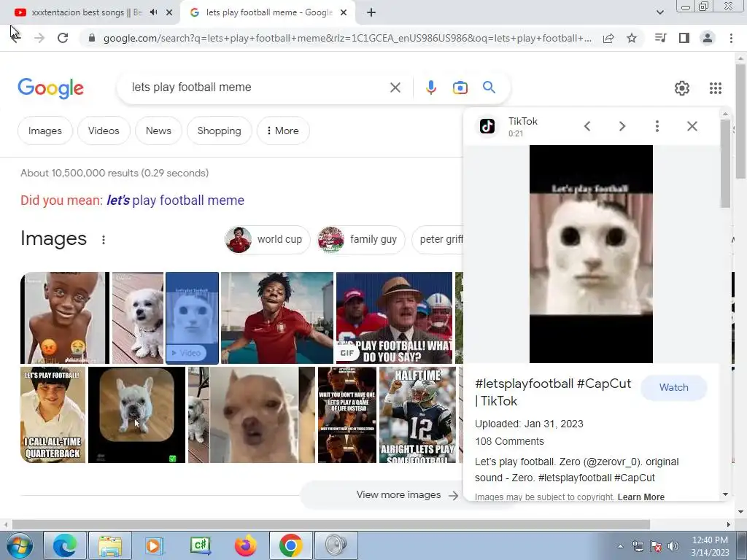Start voice search microphone
Screen dimensions: 747x560
click(x=430, y=87)
